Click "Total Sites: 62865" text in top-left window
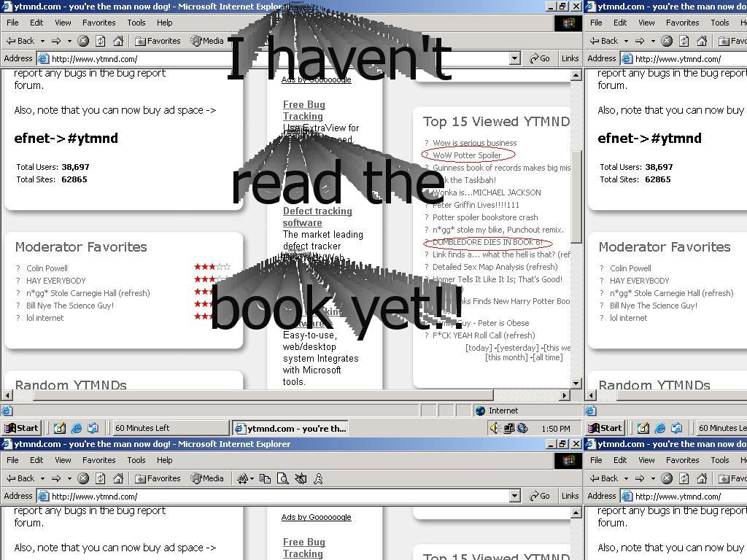Screen dimensions: 747x560 click(52, 179)
